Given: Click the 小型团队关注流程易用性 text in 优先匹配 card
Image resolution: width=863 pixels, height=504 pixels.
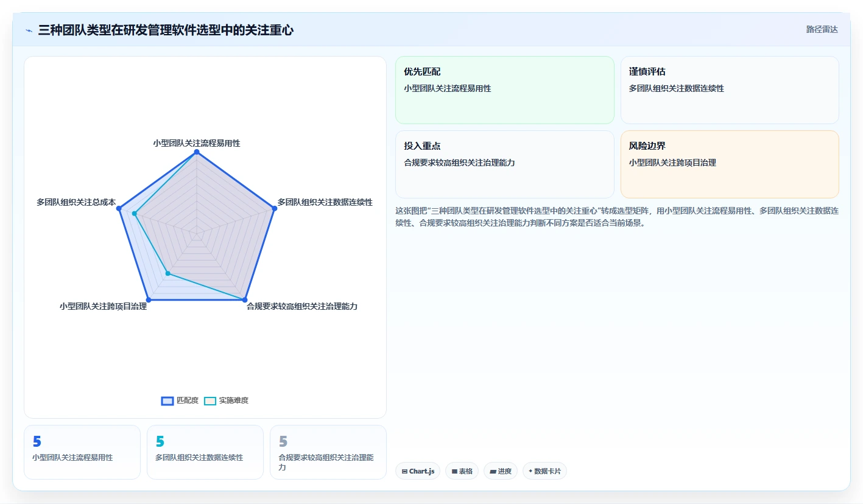Looking at the screenshot, I should coord(448,88).
